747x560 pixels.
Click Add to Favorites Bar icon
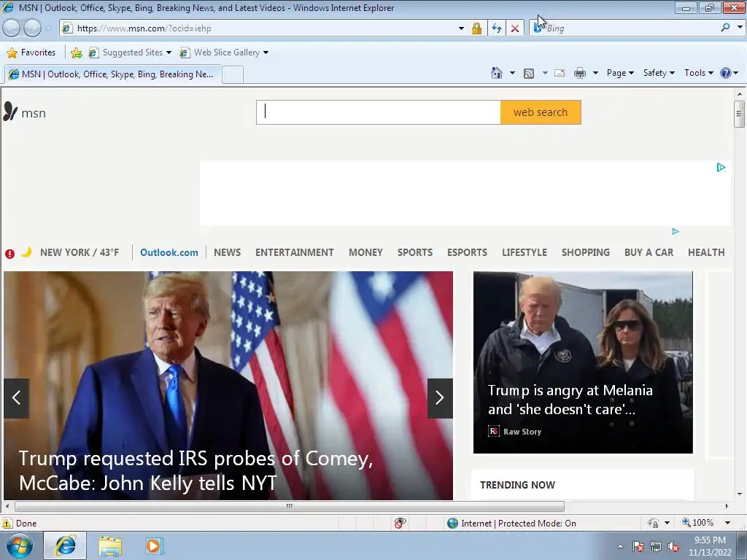(76, 52)
